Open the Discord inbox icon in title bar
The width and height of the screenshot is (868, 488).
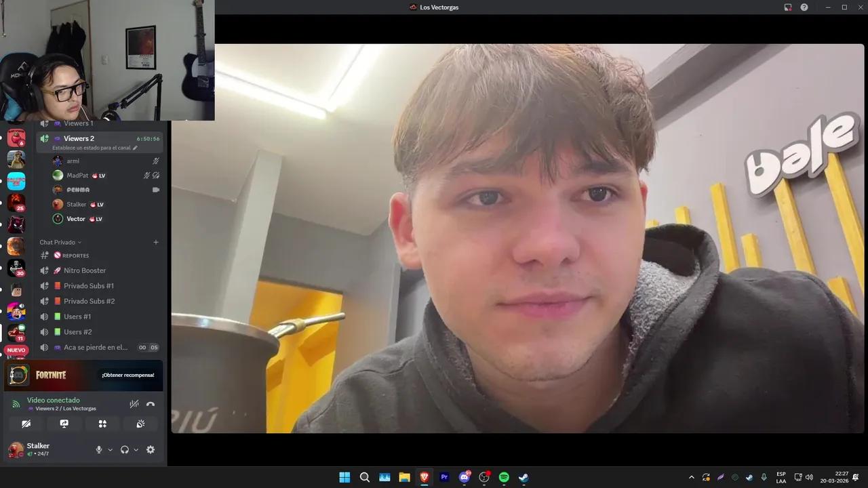(x=788, y=7)
